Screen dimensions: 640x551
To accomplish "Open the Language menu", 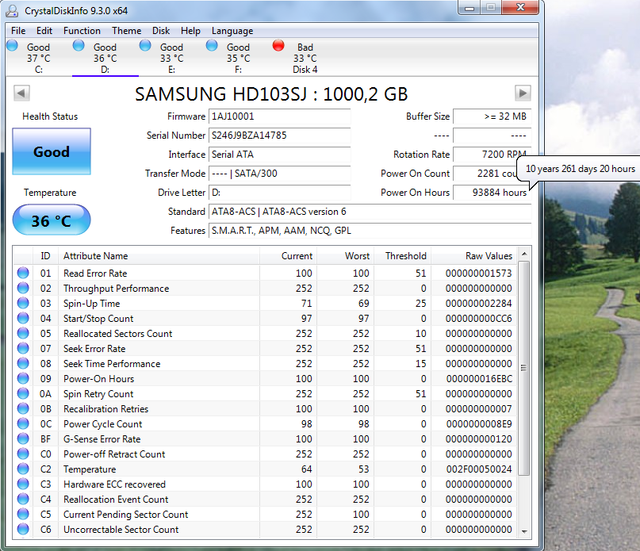I will 232,31.
